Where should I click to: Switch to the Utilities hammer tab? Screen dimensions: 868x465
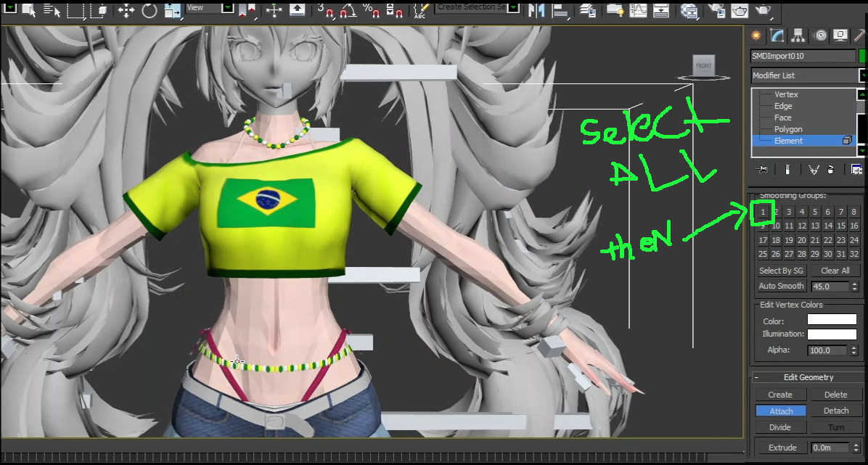point(860,36)
